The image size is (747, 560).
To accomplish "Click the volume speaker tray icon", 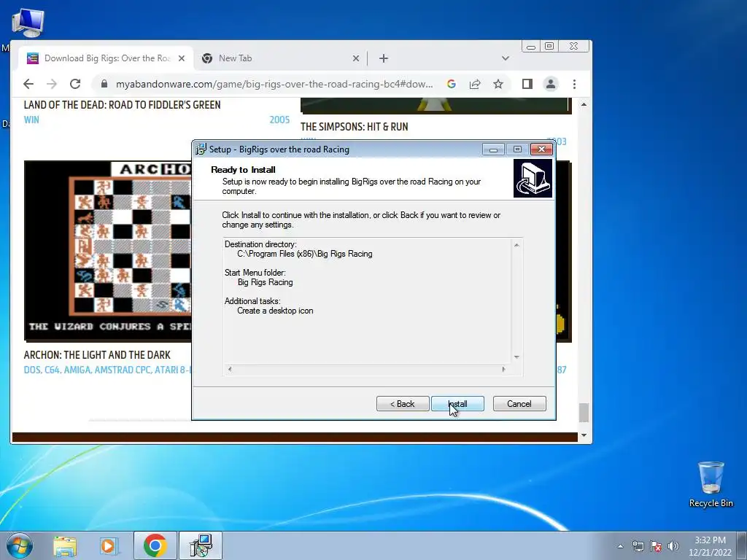I will (673, 546).
